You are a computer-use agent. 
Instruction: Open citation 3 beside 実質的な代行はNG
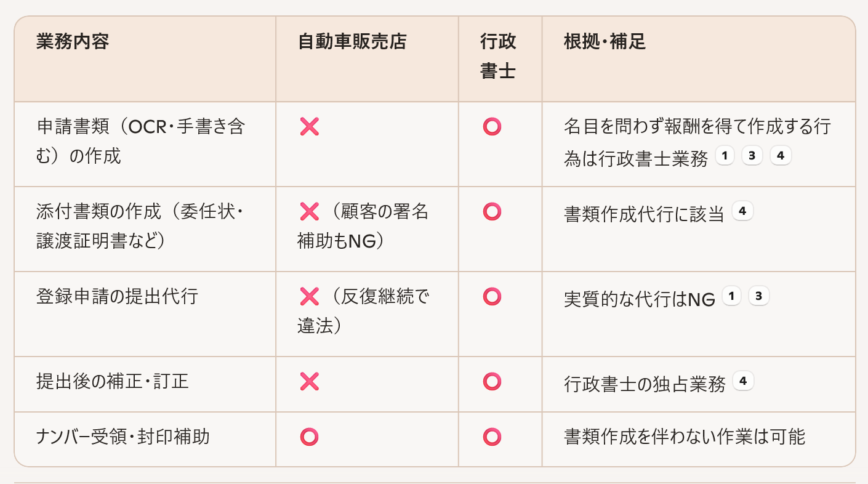click(758, 297)
